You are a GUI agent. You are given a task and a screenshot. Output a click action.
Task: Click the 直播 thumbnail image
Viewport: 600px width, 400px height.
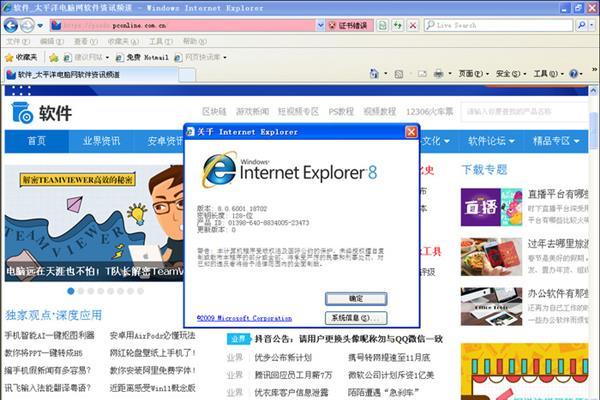(x=491, y=207)
